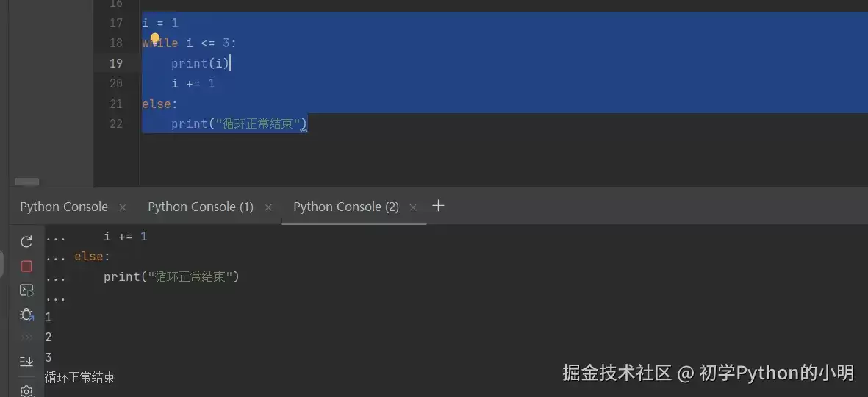The width and height of the screenshot is (868, 397).
Task: Select the Python Console (2) tab
Action: [x=346, y=207]
